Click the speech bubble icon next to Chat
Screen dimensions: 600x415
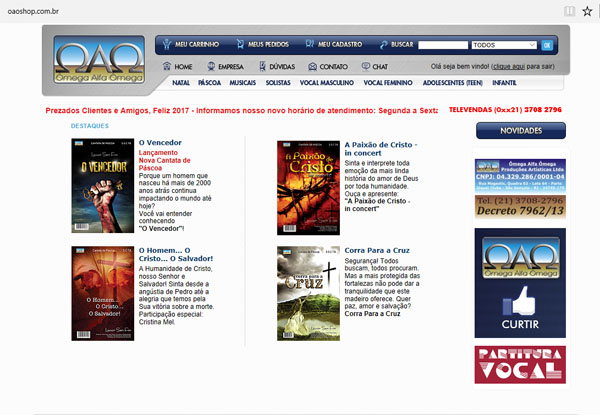[x=366, y=66]
